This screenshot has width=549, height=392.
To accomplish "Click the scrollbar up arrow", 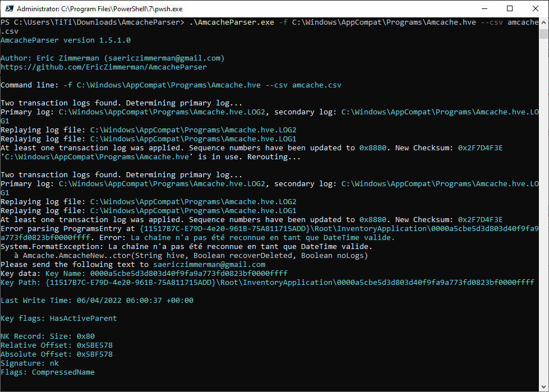I will tap(543, 22).
